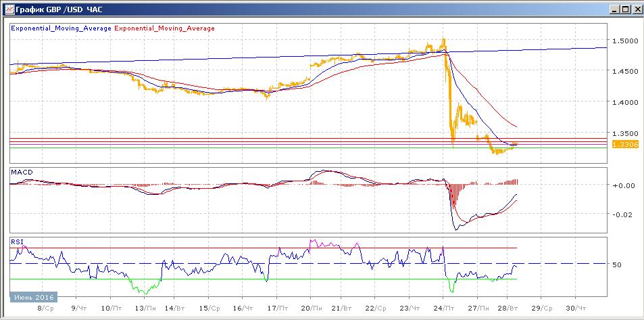Select the blue Exponential_Moving_Average legend label
The width and height of the screenshot is (644, 320).
(x=61, y=28)
